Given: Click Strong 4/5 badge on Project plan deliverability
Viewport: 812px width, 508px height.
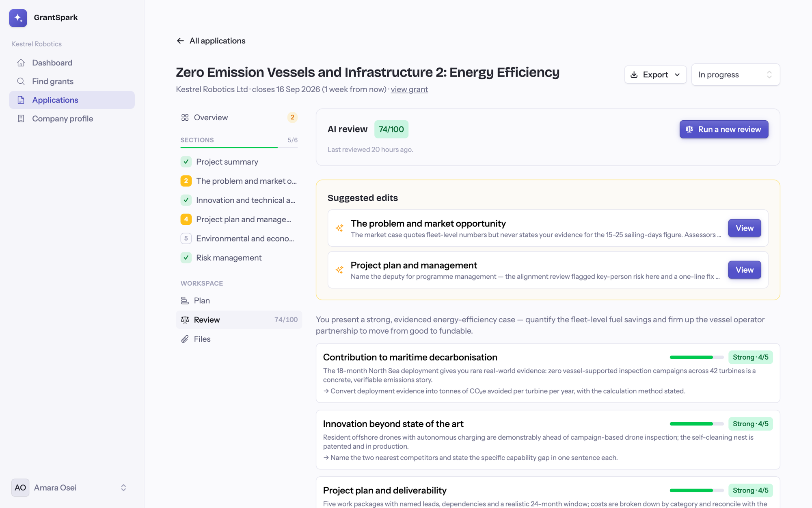Looking at the screenshot, I should pyautogui.click(x=750, y=491).
